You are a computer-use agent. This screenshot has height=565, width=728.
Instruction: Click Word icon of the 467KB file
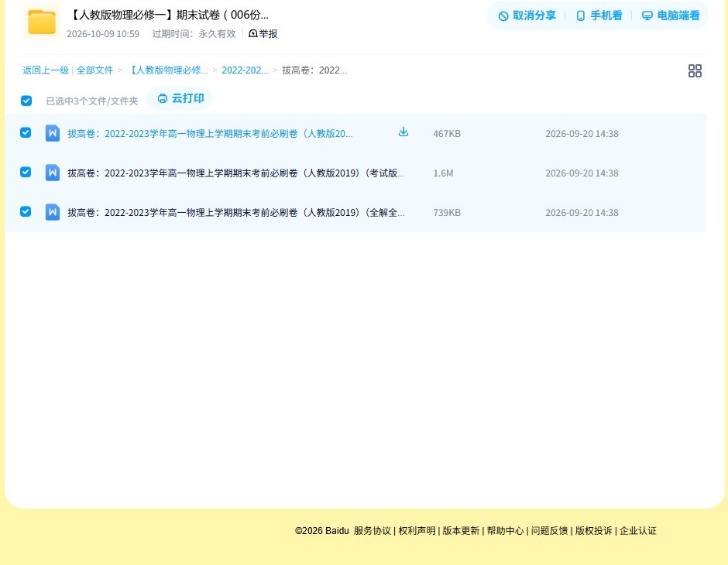pos(53,134)
